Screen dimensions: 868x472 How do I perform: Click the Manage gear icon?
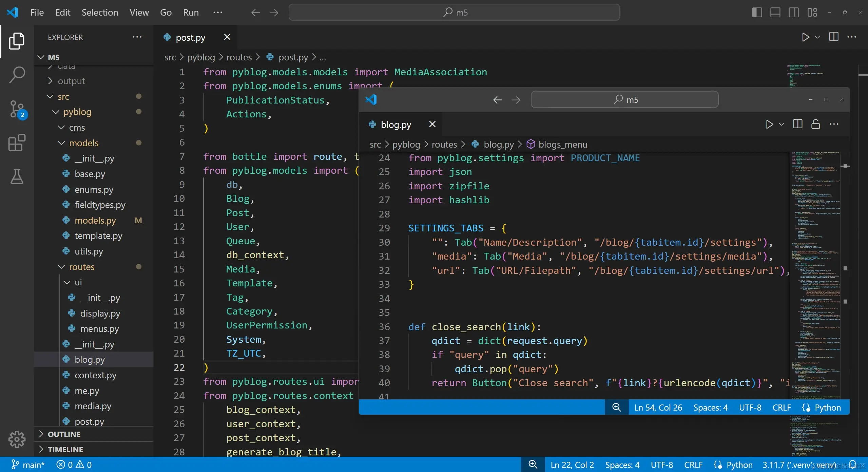tap(17, 439)
